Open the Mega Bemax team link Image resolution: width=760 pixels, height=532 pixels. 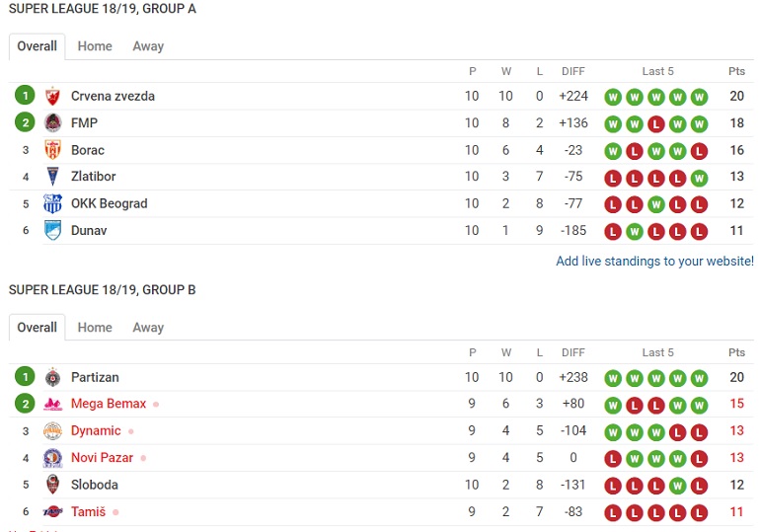tap(109, 404)
